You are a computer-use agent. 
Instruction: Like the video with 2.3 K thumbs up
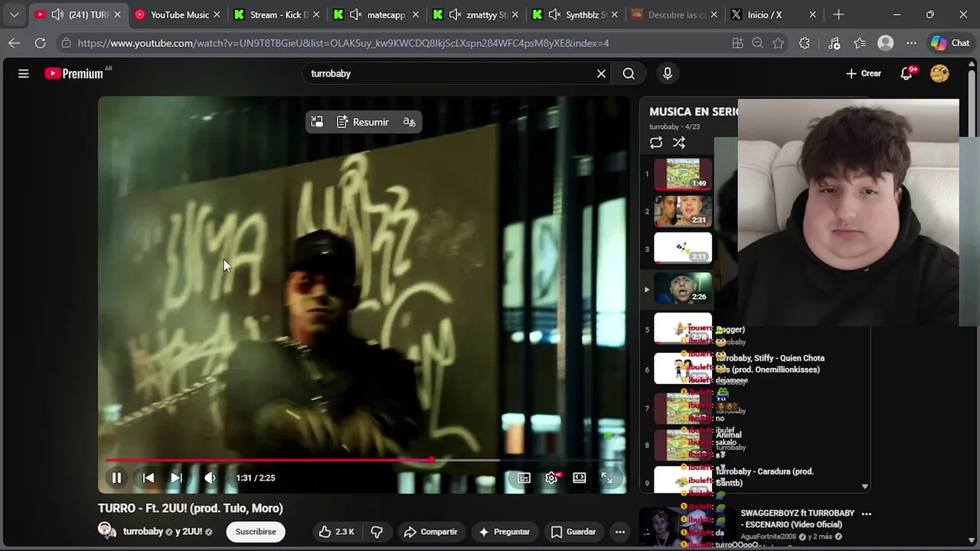click(336, 532)
